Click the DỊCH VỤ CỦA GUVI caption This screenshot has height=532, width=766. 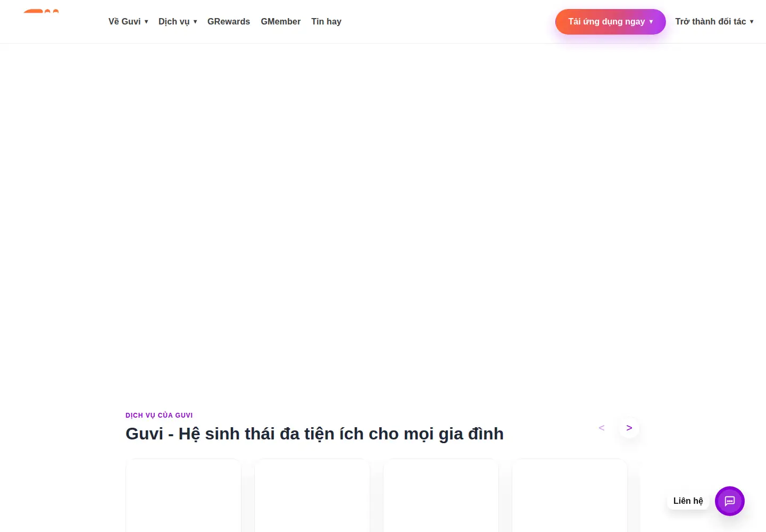159,415
